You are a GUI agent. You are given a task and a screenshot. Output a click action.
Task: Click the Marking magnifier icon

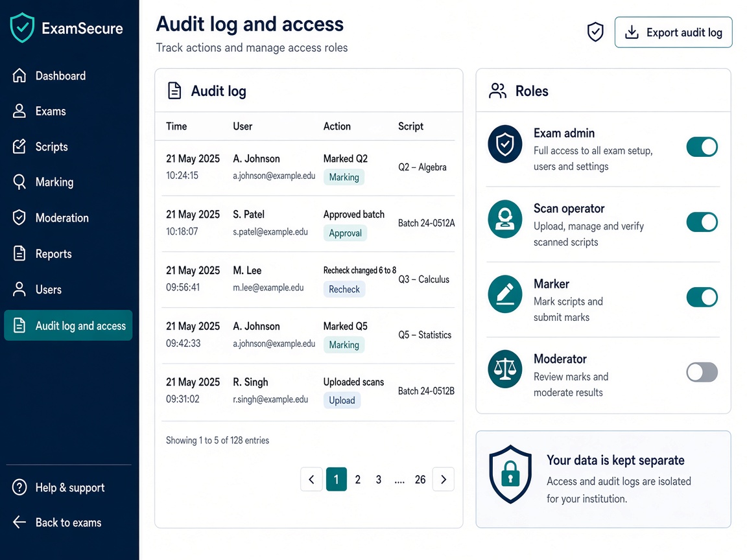(x=19, y=182)
